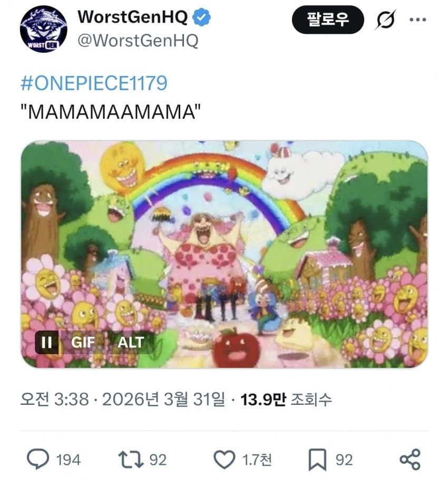Screen dimensions: 448x485
Task: Pause the GIF playback
Action: [47, 342]
